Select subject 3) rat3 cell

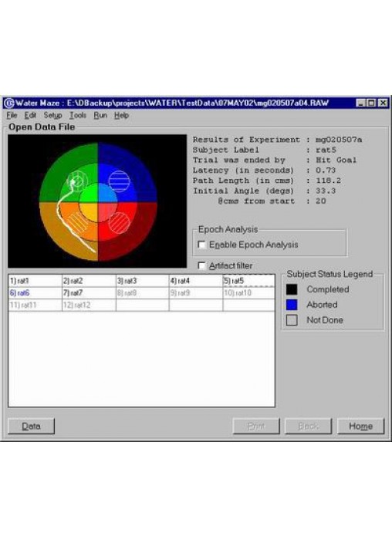[x=143, y=281]
